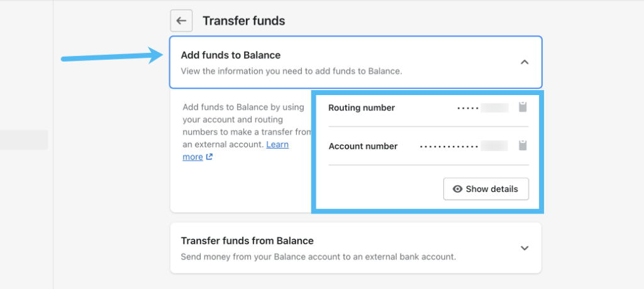Select the highlighted sidebar item
644x289 pixels.
coord(24,140)
